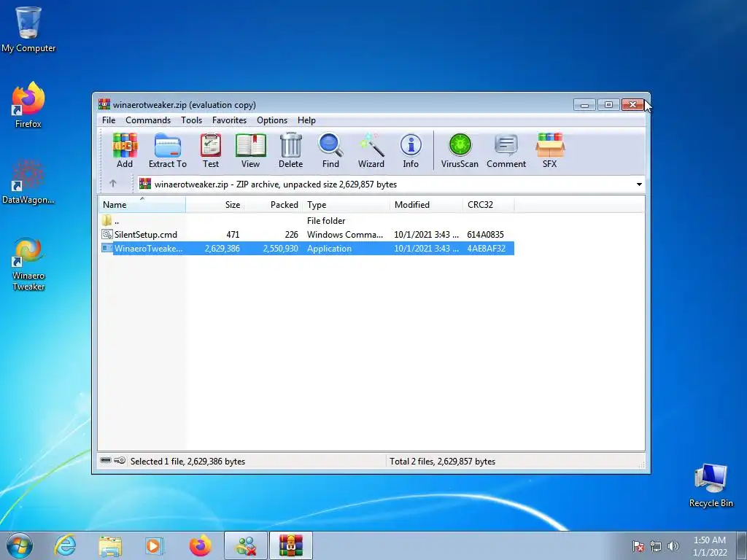The width and height of the screenshot is (747, 560).
Task: Go up one folder level arrow
Action: (113, 184)
